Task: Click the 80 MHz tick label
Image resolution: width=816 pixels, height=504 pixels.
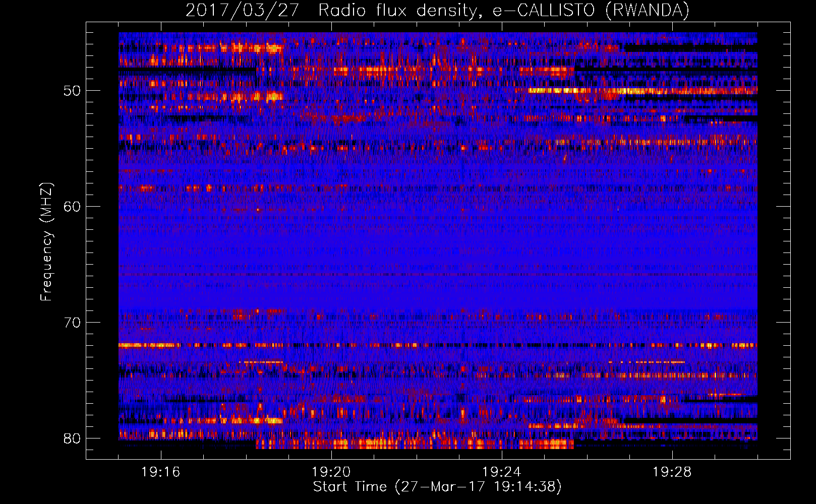Action: pyautogui.click(x=72, y=438)
